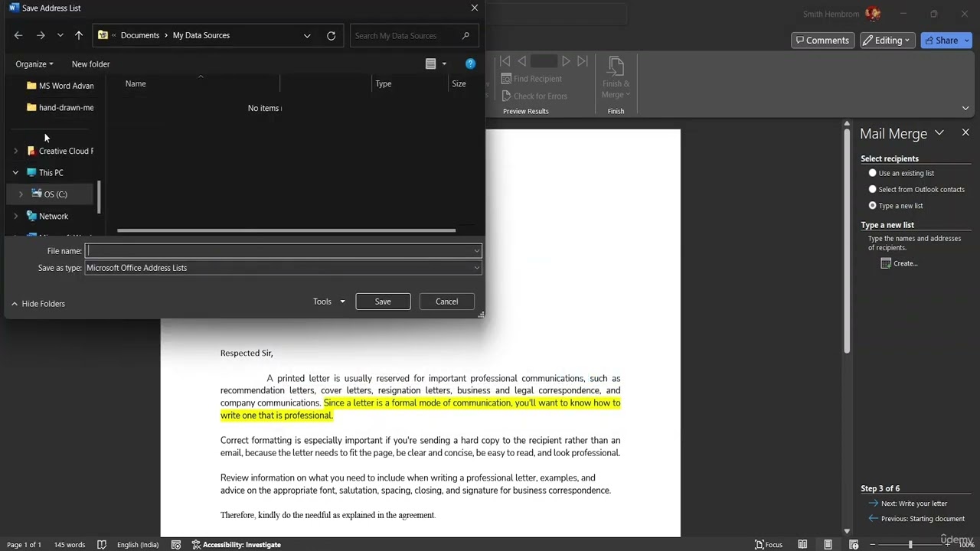
Task: Click the forward navigation arrow
Action: click(x=41, y=35)
